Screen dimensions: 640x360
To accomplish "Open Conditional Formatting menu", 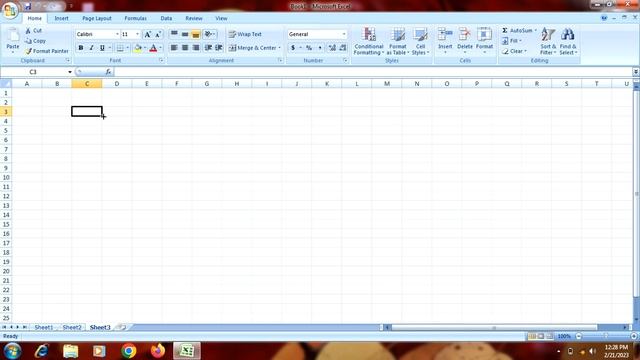I will (369, 41).
